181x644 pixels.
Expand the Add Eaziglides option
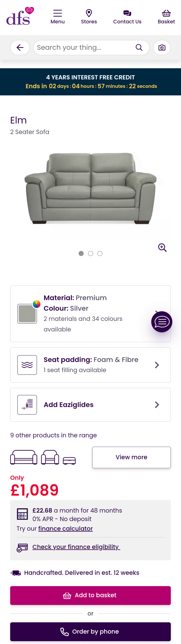(90, 405)
